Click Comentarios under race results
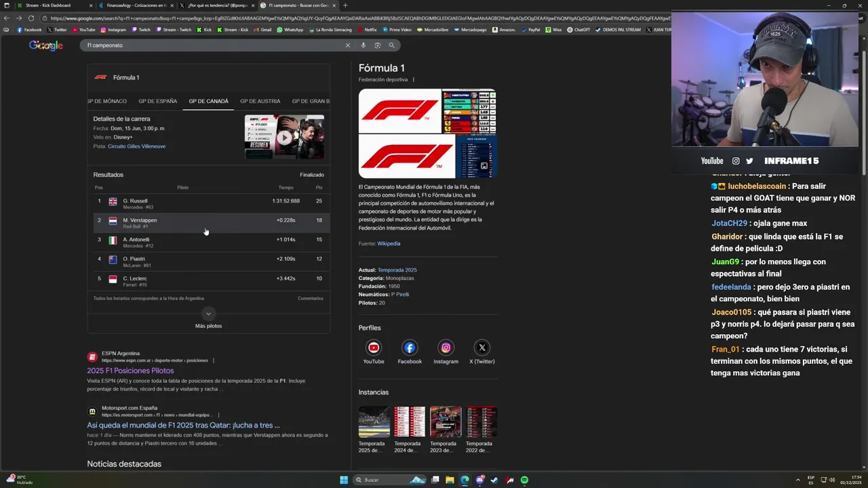Screen dimensions: 868x488 (311, 298)
